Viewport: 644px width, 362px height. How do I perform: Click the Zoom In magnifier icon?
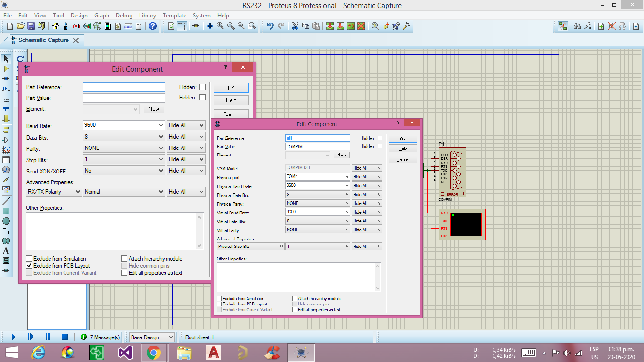click(x=220, y=26)
